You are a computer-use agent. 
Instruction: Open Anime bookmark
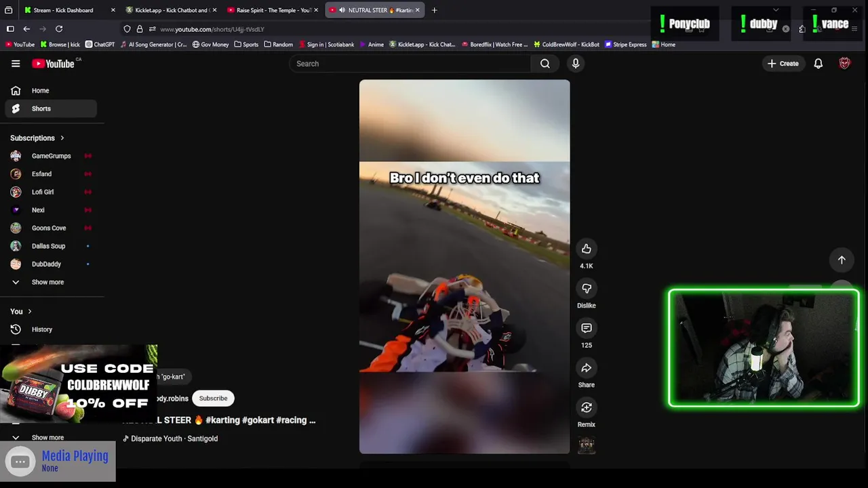click(372, 45)
